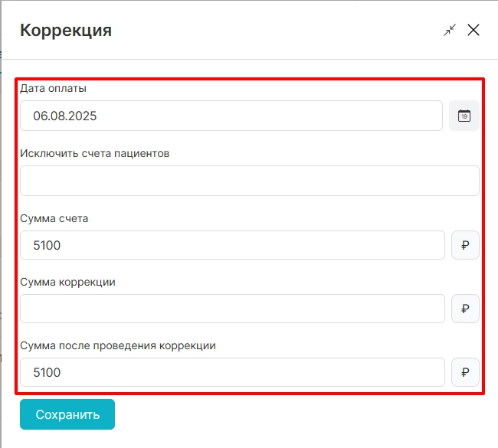Click into the Сумма счета field

[x=232, y=246]
